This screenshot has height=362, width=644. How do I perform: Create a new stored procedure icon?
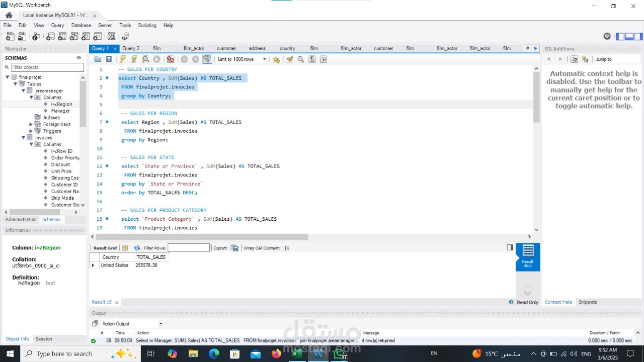tap(86, 36)
